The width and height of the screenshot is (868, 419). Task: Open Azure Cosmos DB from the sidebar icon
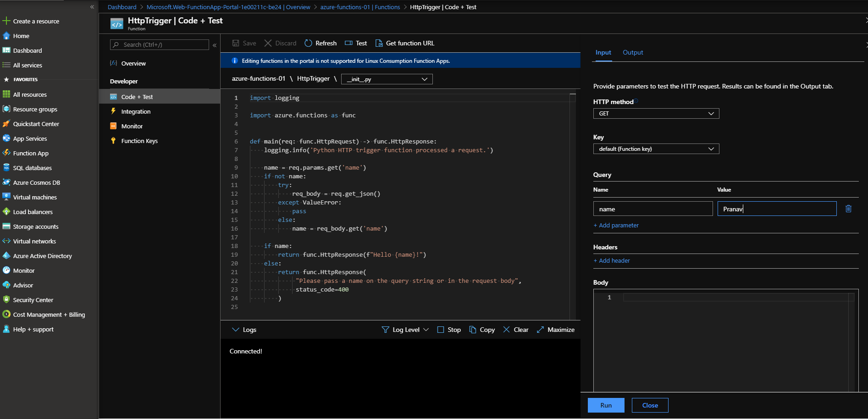tap(6, 182)
